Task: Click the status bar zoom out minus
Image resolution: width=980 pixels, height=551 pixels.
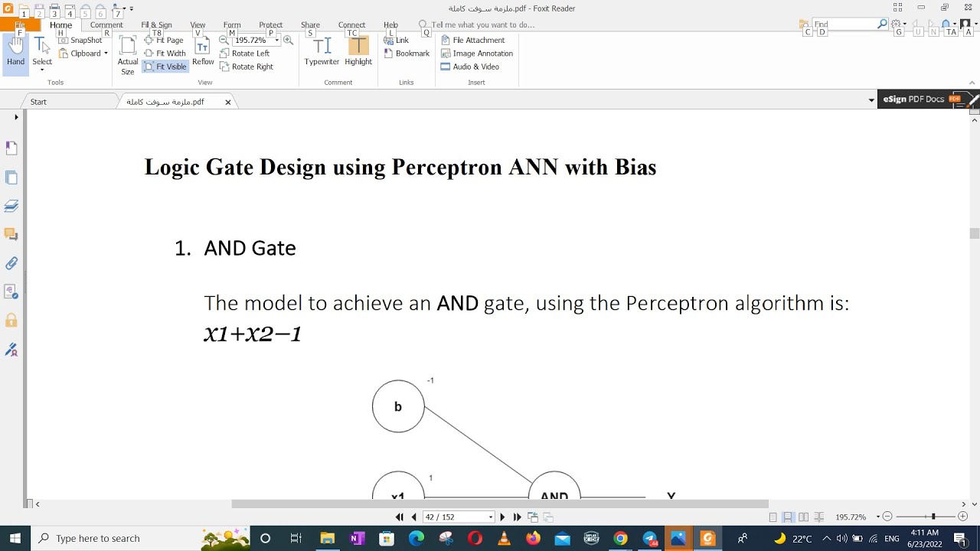Action: [x=887, y=517]
